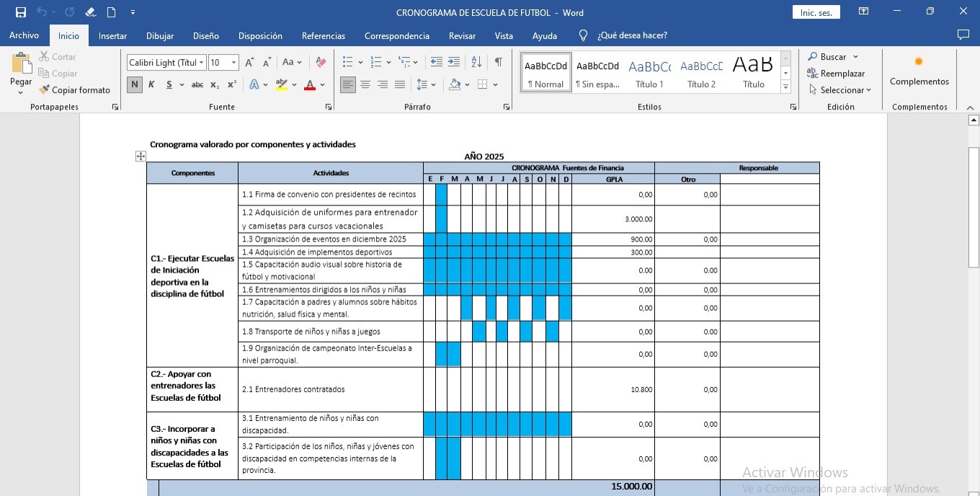Toggle bold (N) formatting
The width and height of the screenshot is (980, 496).
click(x=135, y=85)
